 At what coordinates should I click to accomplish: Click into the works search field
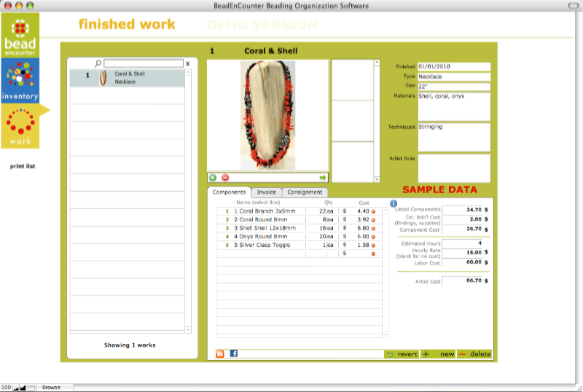(x=144, y=63)
